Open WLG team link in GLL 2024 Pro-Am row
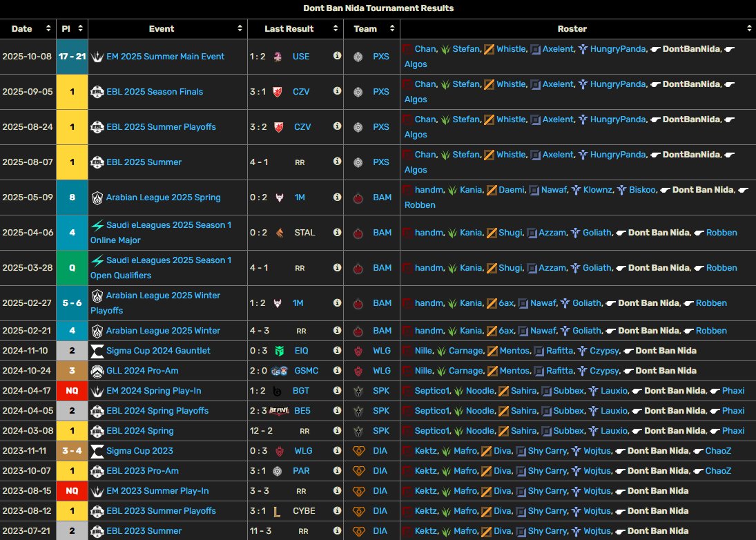The image size is (756, 540). [x=382, y=371]
